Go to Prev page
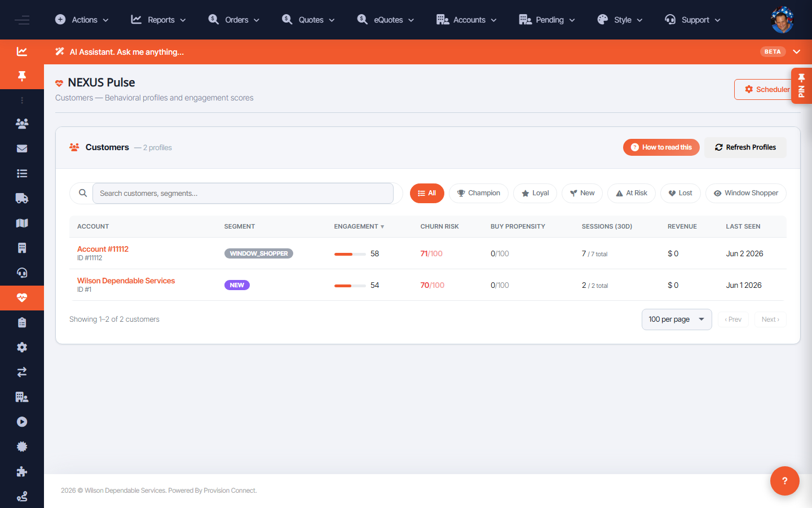The image size is (812, 508). click(733, 319)
